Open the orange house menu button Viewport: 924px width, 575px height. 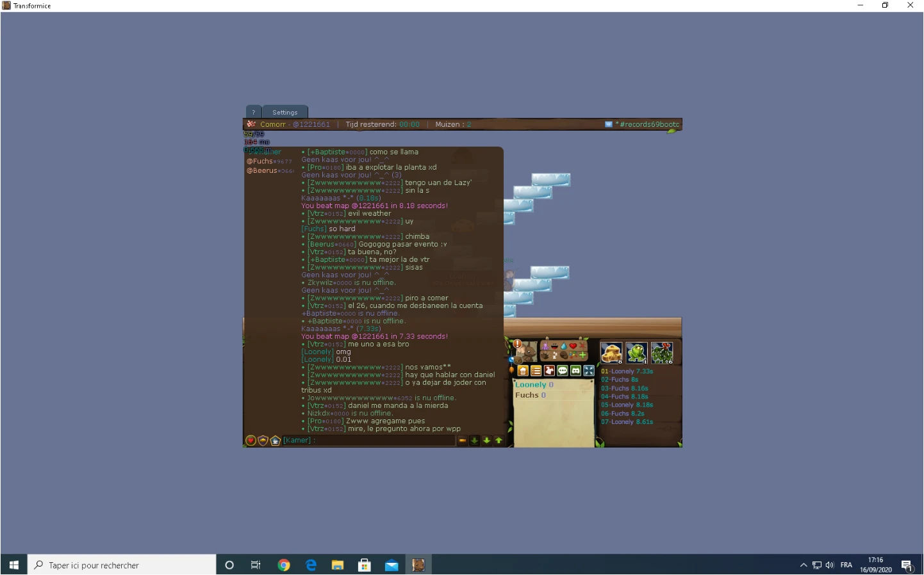[x=523, y=371]
